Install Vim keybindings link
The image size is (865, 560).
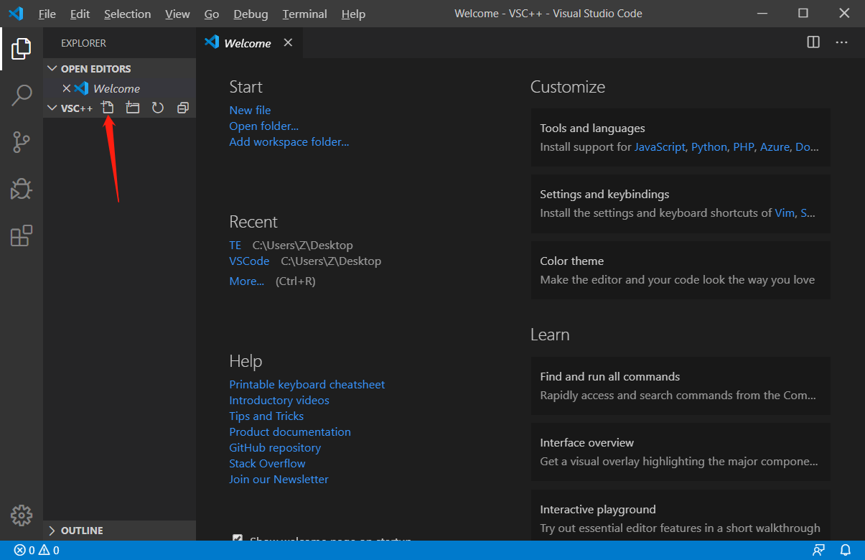tap(784, 213)
